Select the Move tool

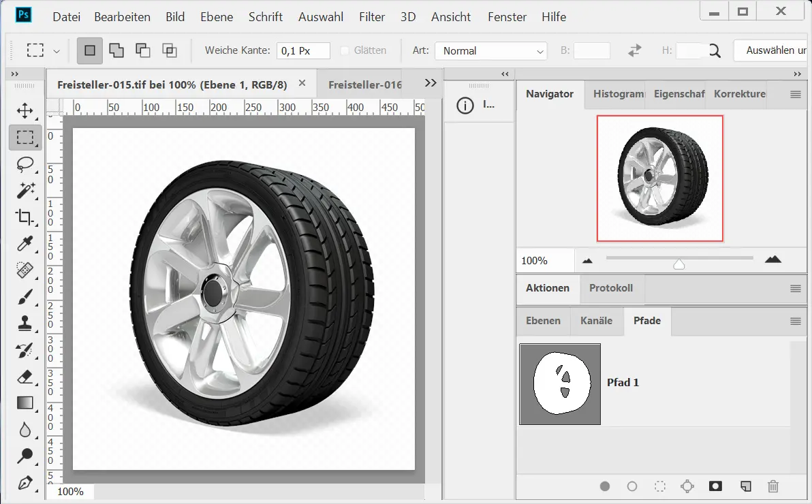click(25, 110)
